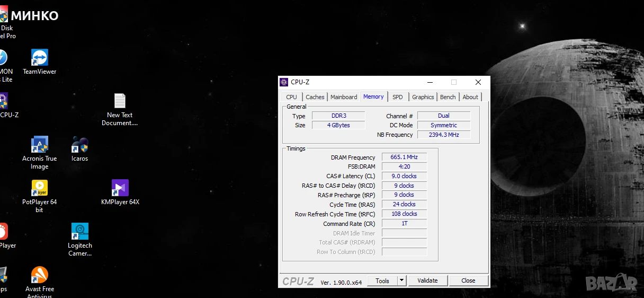Switch to the Caches tab

pyautogui.click(x=315, y=97)
